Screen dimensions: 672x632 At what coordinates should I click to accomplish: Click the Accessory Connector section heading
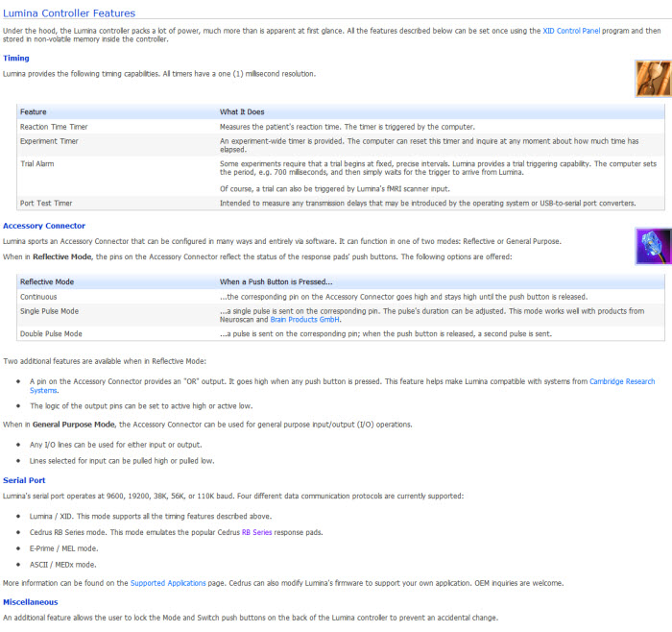coord(44,226)
